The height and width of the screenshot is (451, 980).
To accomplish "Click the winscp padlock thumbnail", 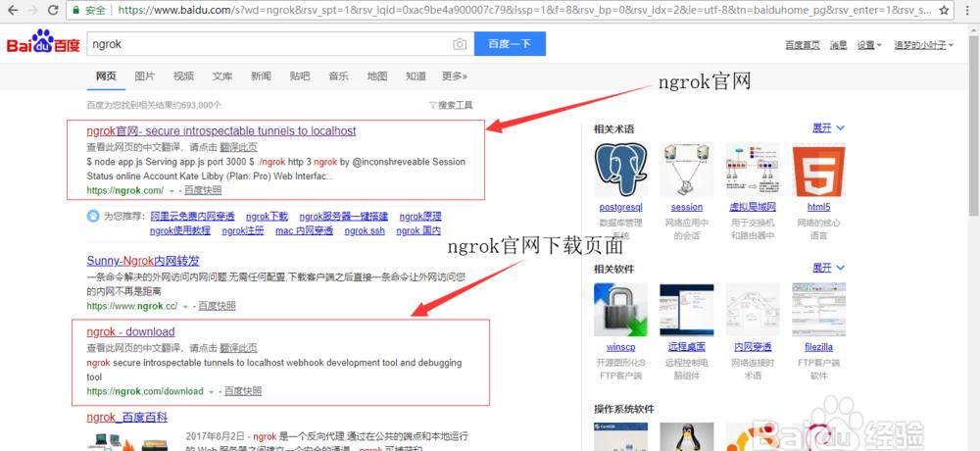I will [x=620, y=310].
